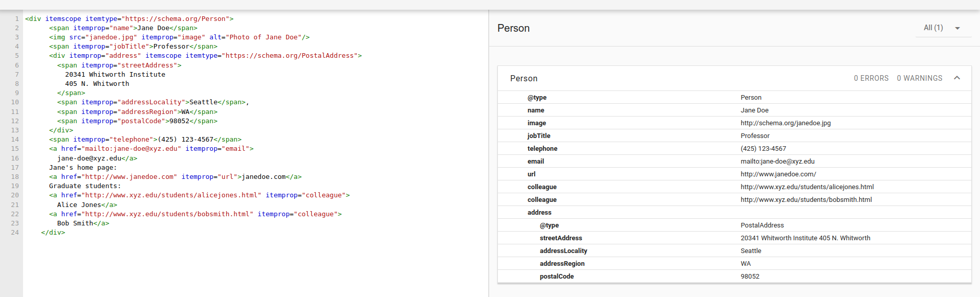980x297 pixels.
Task: Click the code text 'Graduate students:'
Action: click(x=85, y=186)
